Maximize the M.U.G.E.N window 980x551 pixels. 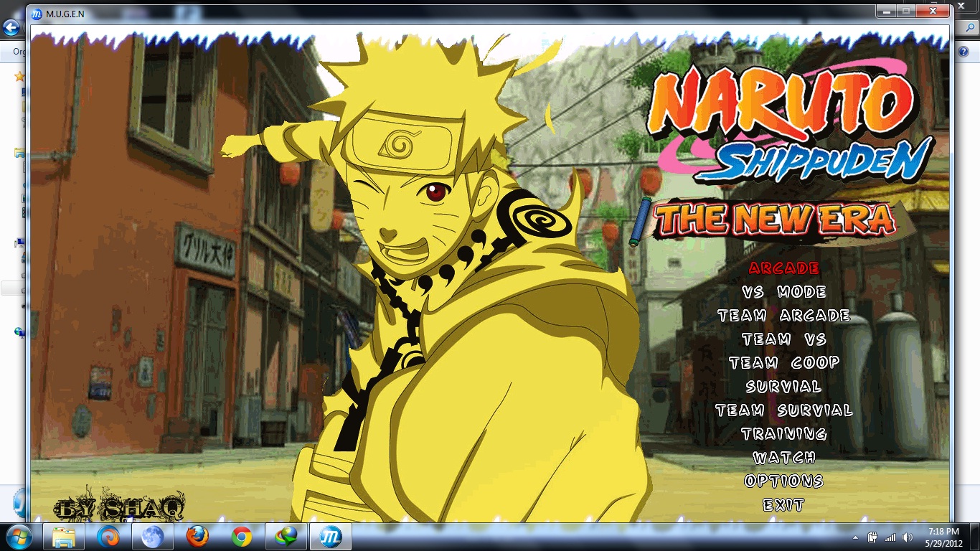pyautogui.click(x=905, y=11)
